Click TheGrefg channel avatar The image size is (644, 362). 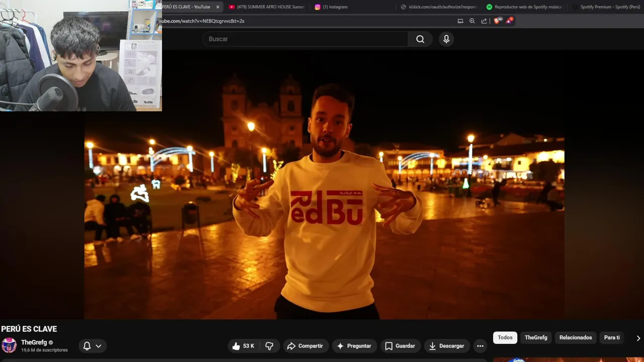coord(9,345)
